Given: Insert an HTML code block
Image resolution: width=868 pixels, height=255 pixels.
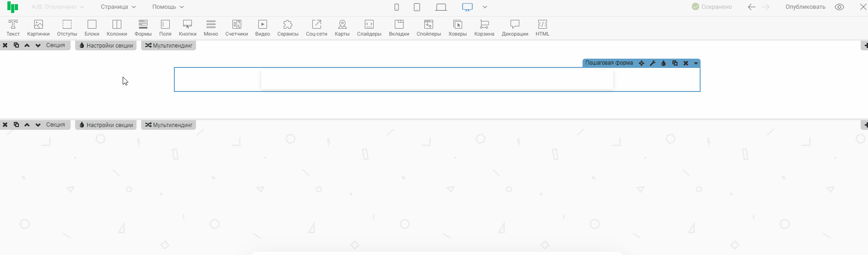Looking at the screenshot, I should pos(542,28).
